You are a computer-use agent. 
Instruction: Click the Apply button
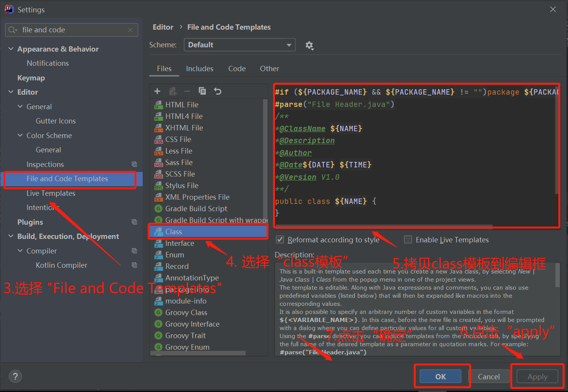click(537, 377)
